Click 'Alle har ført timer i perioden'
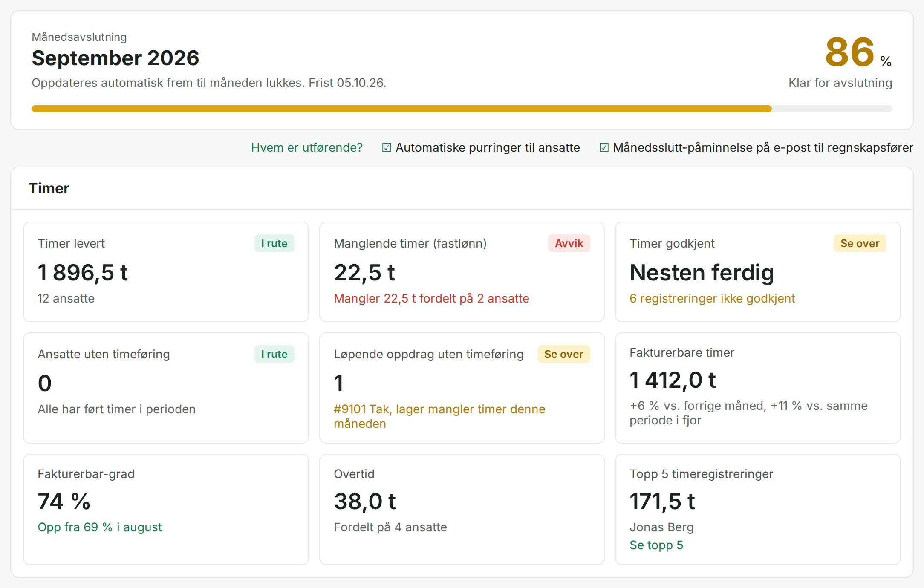Image resolution: width=924 pixels, height=588 pixels. pyautogui.click(x=116, y=409)
